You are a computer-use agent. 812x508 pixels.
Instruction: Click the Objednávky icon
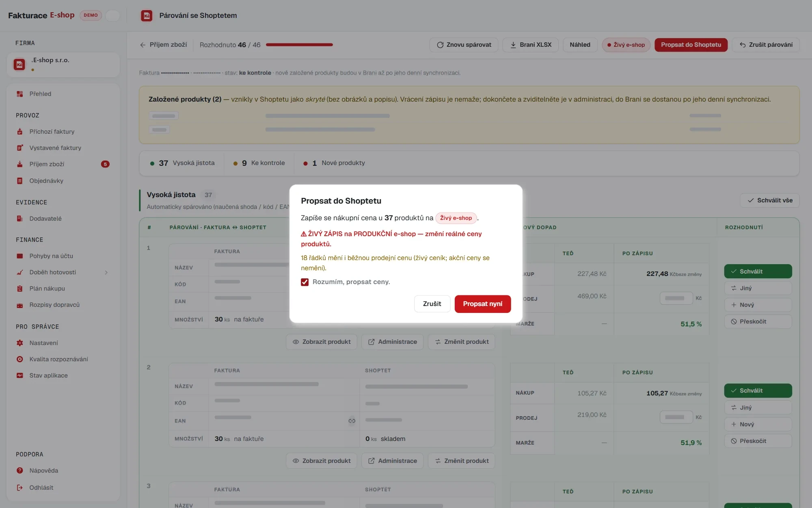[19, 181]
